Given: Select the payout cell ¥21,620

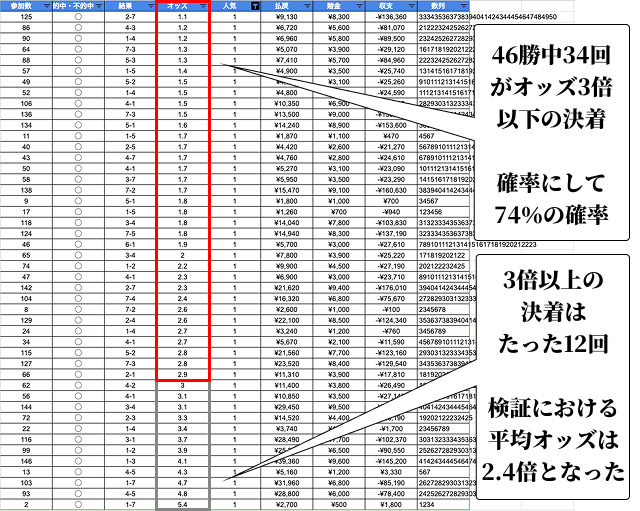Looking at the screenshot, I should (286, 288).
